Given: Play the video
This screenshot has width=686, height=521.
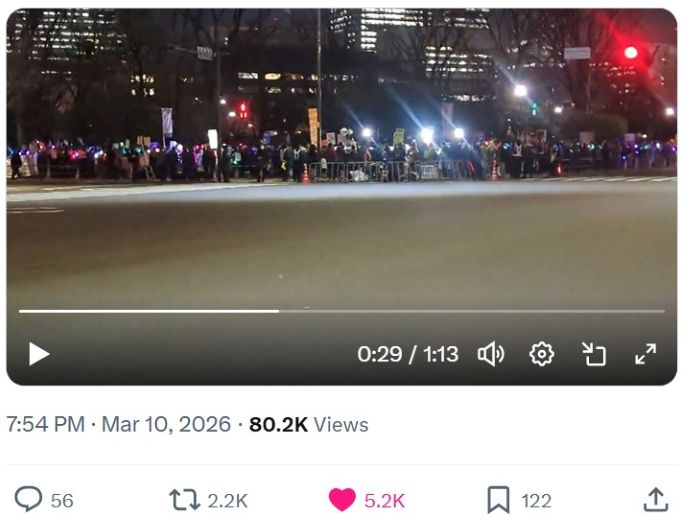Looking at the screenshot, I should [39, 354].
